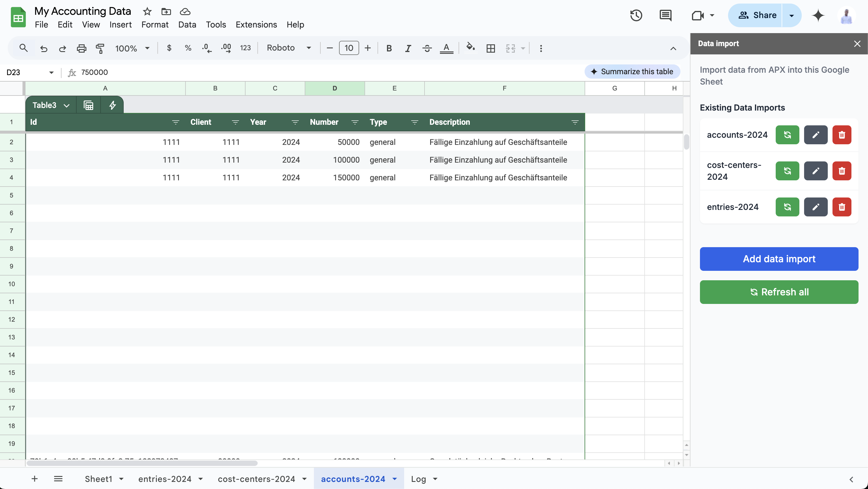
Task: Toggle strikethrough formatting
Action: [x=427, y=48]
